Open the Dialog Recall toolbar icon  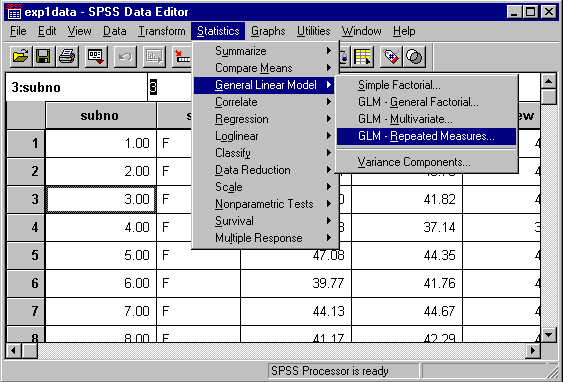[96, 56]
